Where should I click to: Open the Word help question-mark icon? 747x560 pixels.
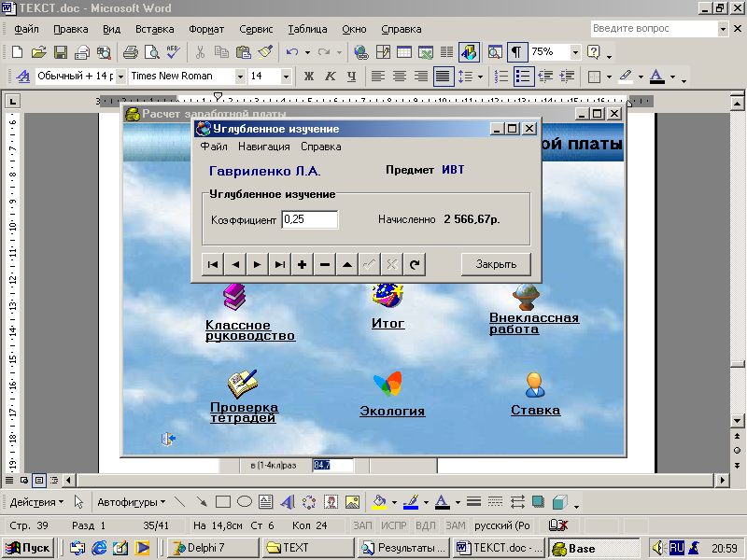[594, 52]
